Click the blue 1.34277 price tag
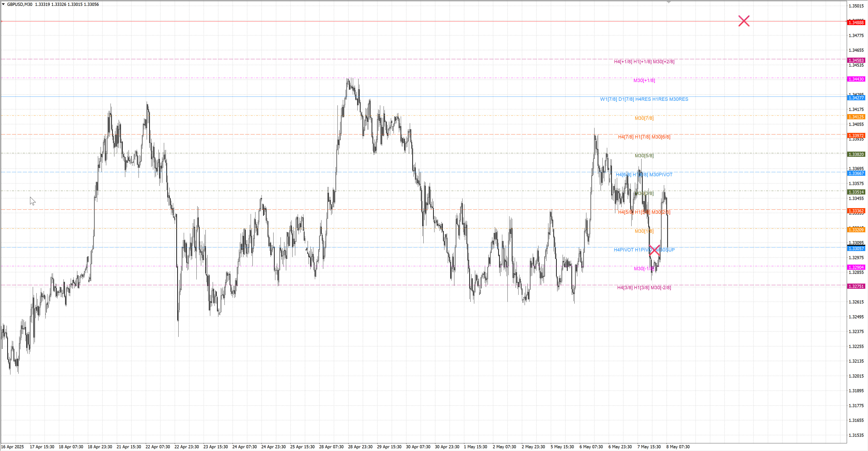 click(x=856, y=98)
